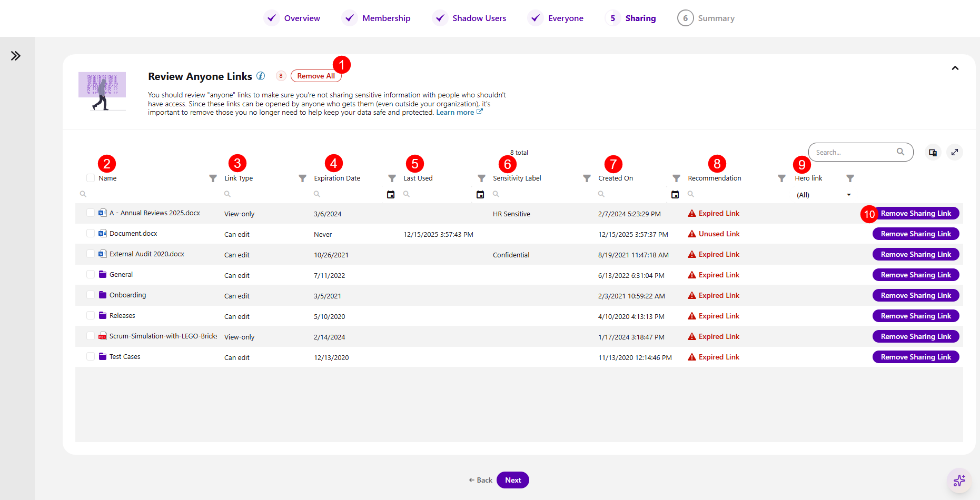Viewport: 980px width, 500px height.
Task: Tick the External Audit 2020.docx checkbox
Action: (91, 254)
